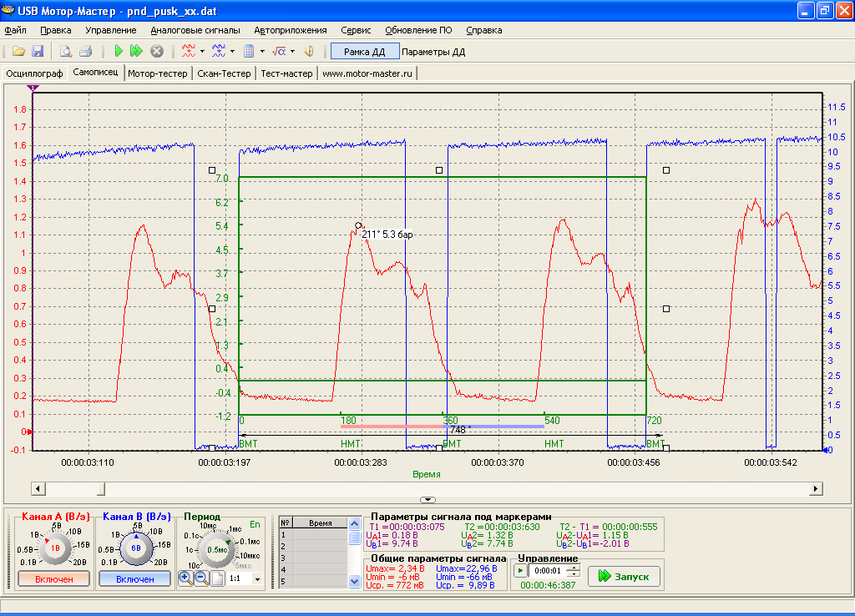The height and width of the screenshot is (616, 855).
Task: Click the purple marker 1 at chart top
Action: [x=33, y=88]
